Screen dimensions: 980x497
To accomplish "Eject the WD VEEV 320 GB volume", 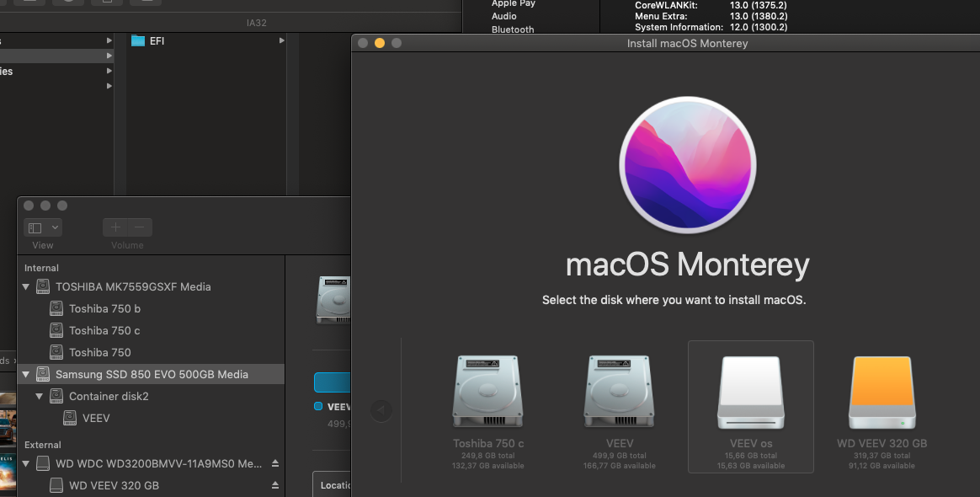I will pyautogui.click(x=275, y=485).
